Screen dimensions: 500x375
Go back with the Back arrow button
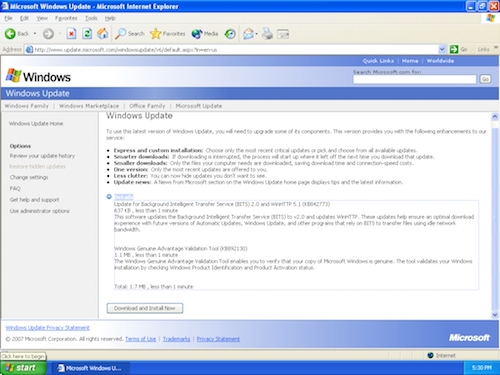17,34
